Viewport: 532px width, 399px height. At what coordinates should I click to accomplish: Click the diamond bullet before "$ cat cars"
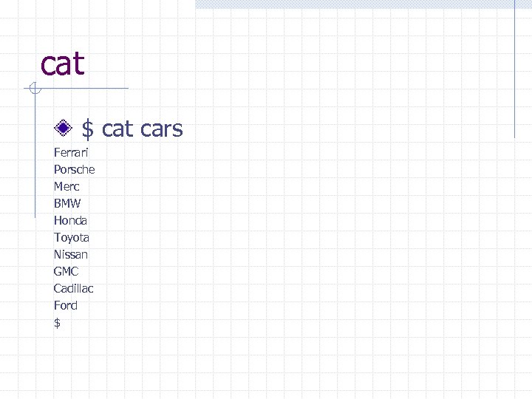coord(63,128)
